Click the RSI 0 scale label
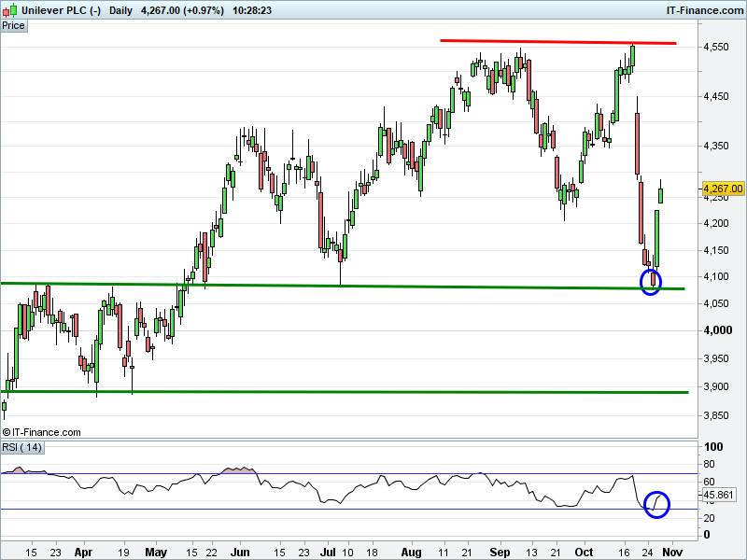Viewport: 747px width, 560px height. 707,534
